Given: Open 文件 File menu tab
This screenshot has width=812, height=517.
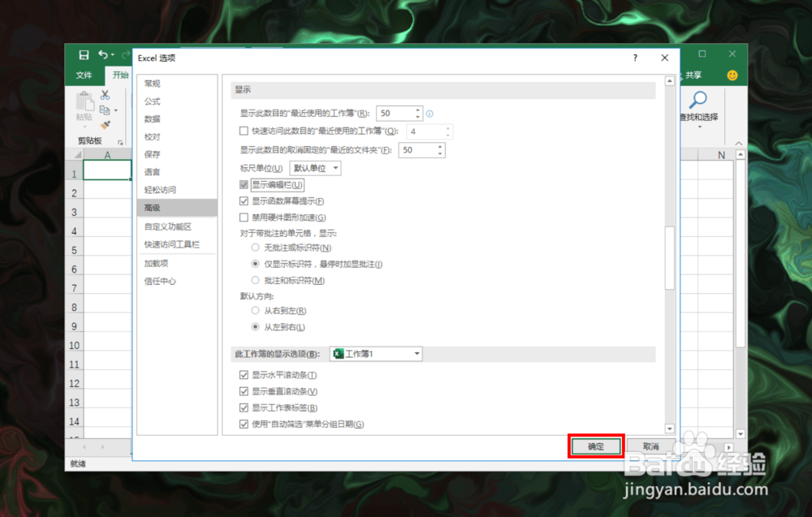Looking at the screenshot, I should click(84, 75).
